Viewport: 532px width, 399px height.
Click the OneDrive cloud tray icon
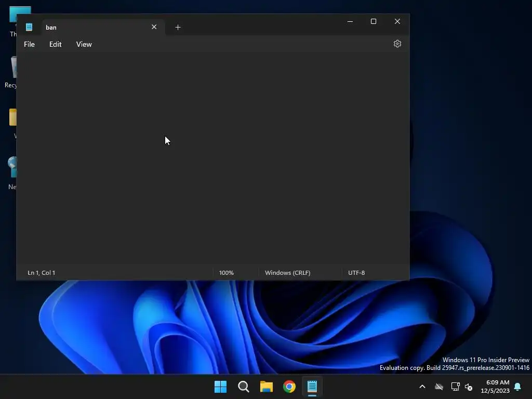pos(439,387)
